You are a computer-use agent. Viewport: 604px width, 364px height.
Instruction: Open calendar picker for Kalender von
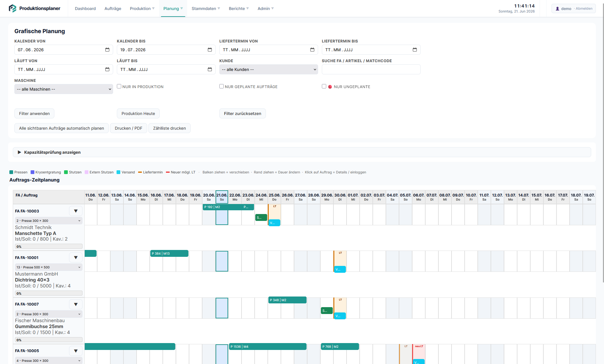coord(107,50)
